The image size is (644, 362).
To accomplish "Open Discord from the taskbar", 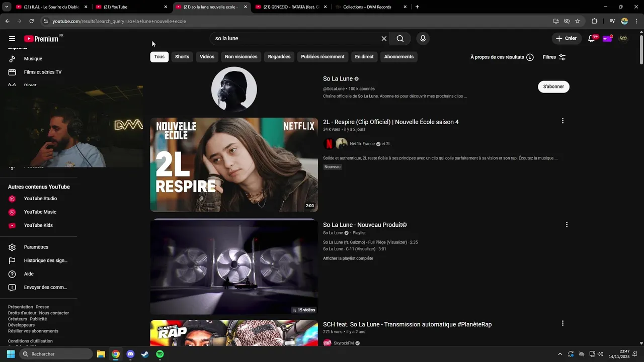I will point(130,354).
